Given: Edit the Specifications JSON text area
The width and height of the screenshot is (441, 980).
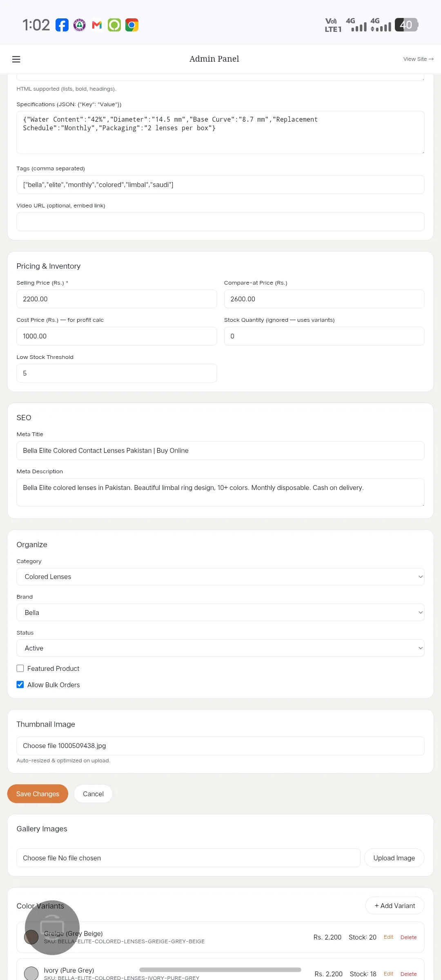Looking at the screenshot, I should coord(220,132).
